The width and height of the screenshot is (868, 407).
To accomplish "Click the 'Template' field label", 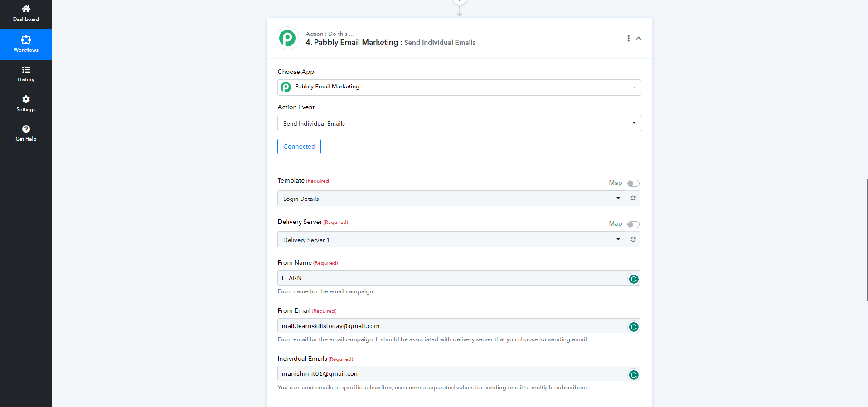I will (x=291, y=180).
